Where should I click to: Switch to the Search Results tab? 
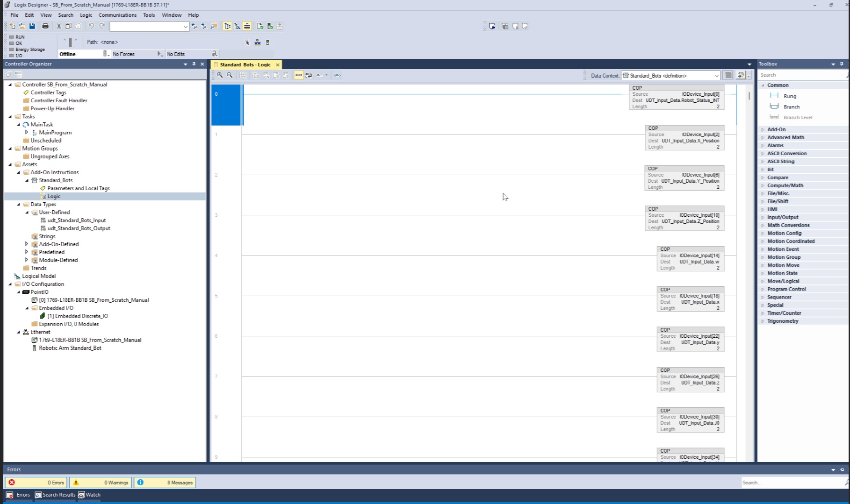point(55,495)
